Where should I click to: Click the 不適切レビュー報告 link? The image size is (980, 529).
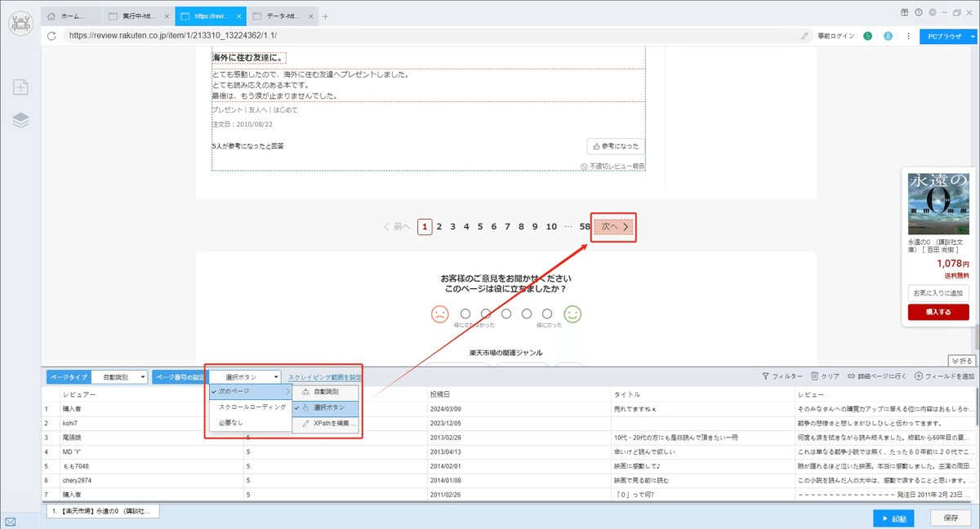tap(612, 166)
